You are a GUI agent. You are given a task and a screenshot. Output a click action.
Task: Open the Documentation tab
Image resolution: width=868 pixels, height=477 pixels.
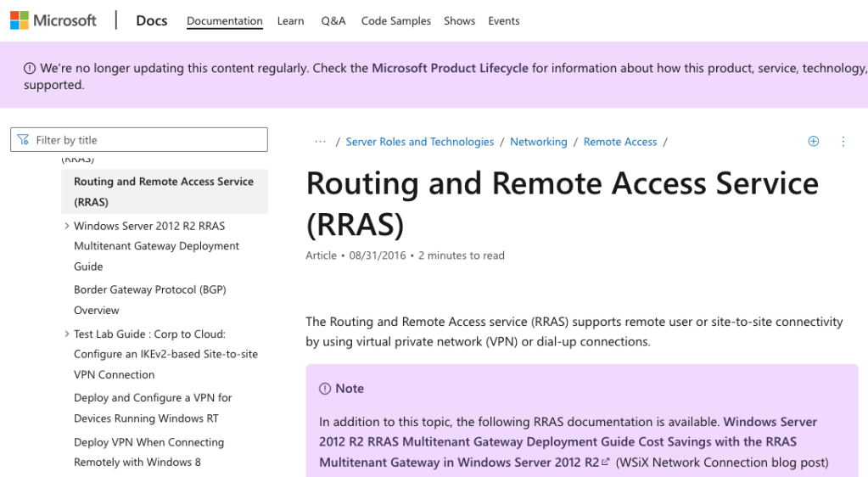coord(224,21)
